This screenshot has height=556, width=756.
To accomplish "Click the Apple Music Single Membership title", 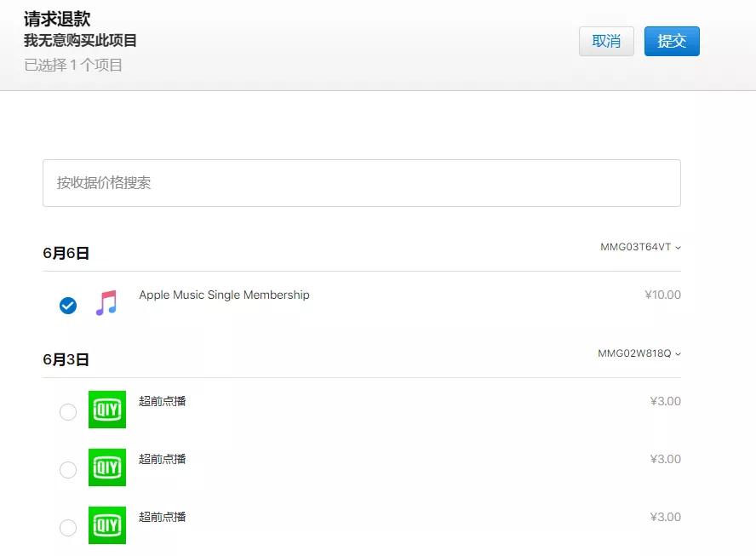I will point(224,295).
